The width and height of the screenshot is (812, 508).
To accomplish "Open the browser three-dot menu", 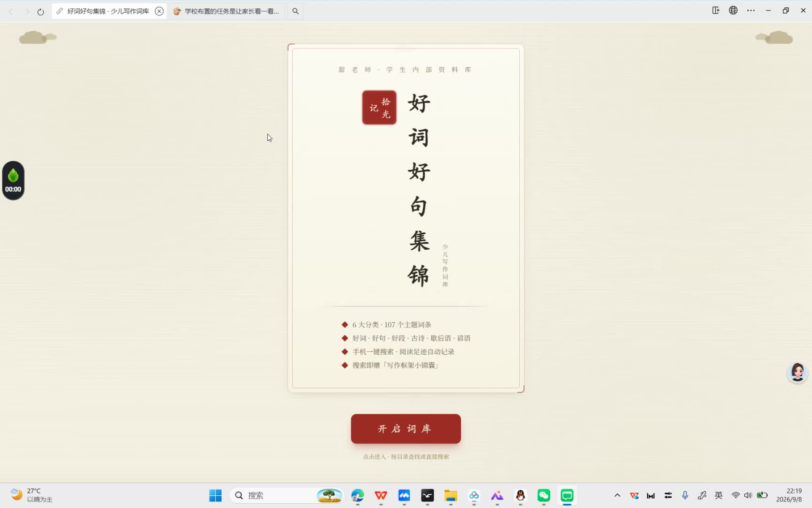I will pos(751,10).
